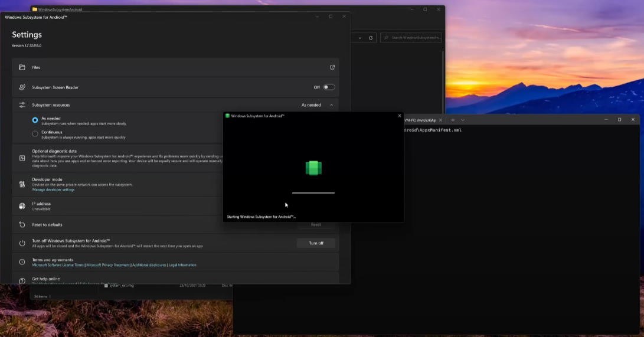Open the terminal new-tab profile dropdown
The width and height of the screenshot is (644, 337).
[x=462, y=120]
